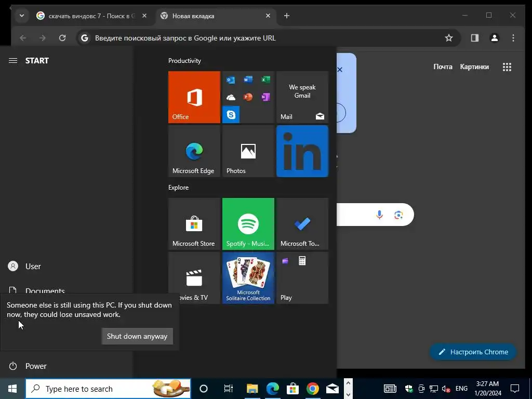
Task: Expand the Chrome tab search dropdown
Action: [22, 16]
